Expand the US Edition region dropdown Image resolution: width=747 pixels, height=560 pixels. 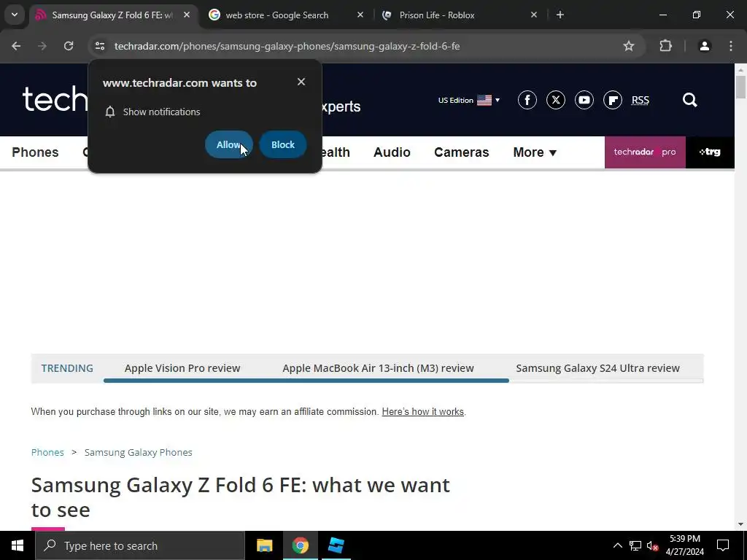(x=469, y=100)
